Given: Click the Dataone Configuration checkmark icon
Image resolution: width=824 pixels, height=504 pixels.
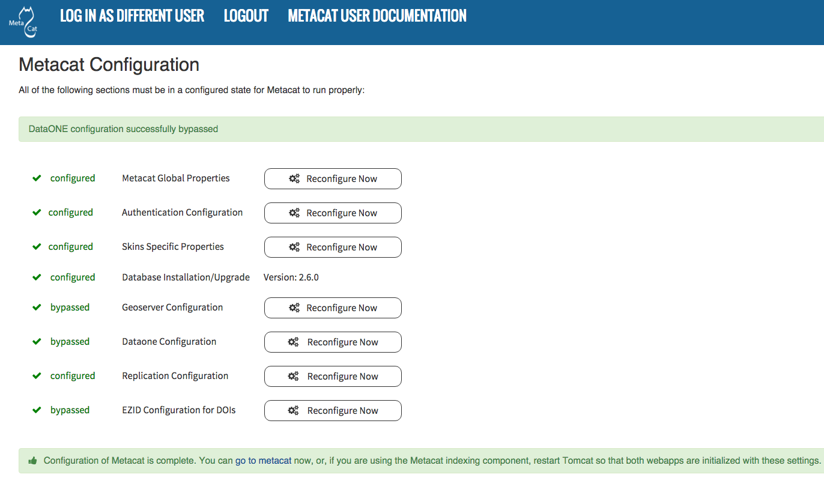Looking at the screenshot, I should 37,342.
